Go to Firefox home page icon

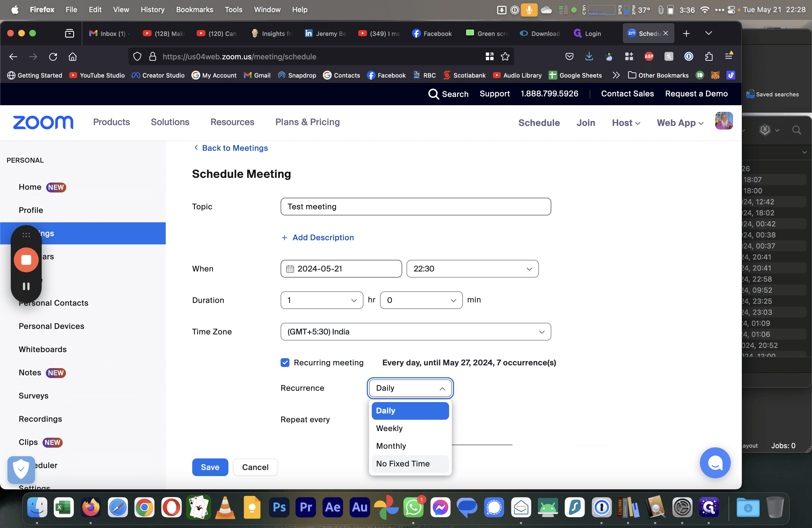coord(72,57)
